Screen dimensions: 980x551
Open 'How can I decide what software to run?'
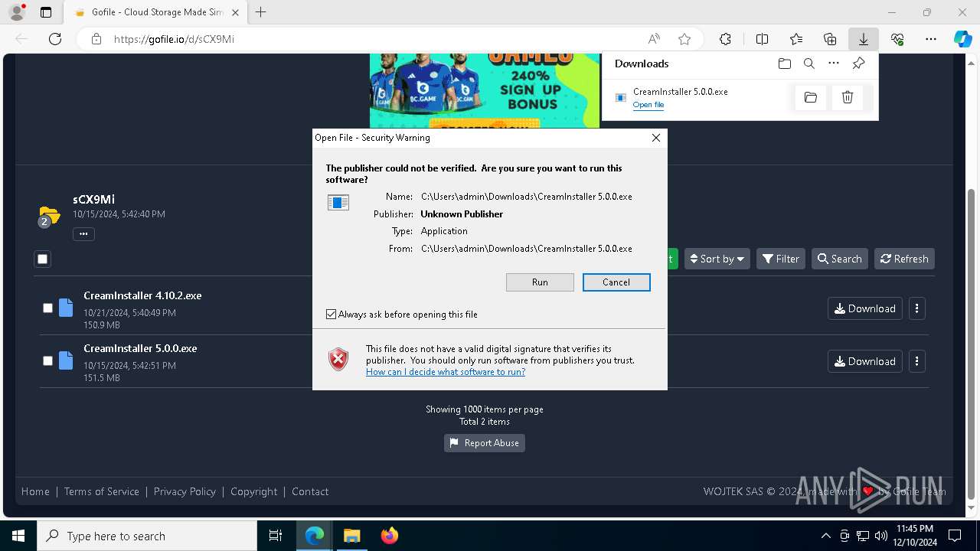[446, 372]
